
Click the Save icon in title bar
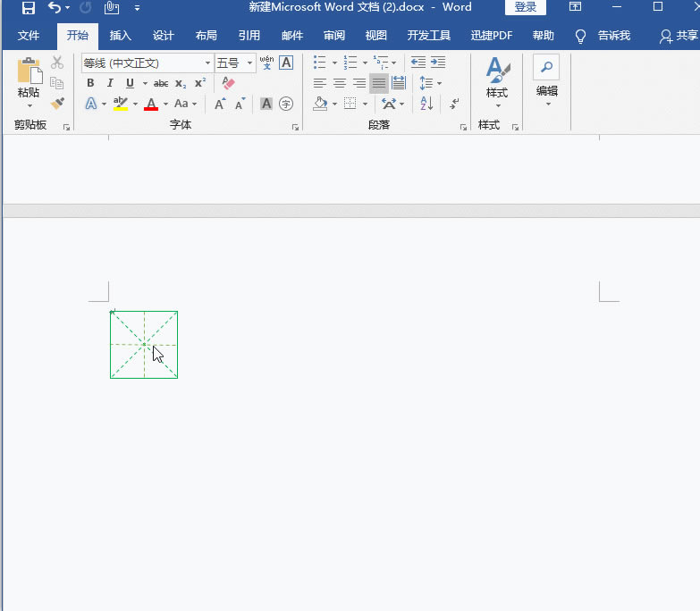tap(28, 8)
